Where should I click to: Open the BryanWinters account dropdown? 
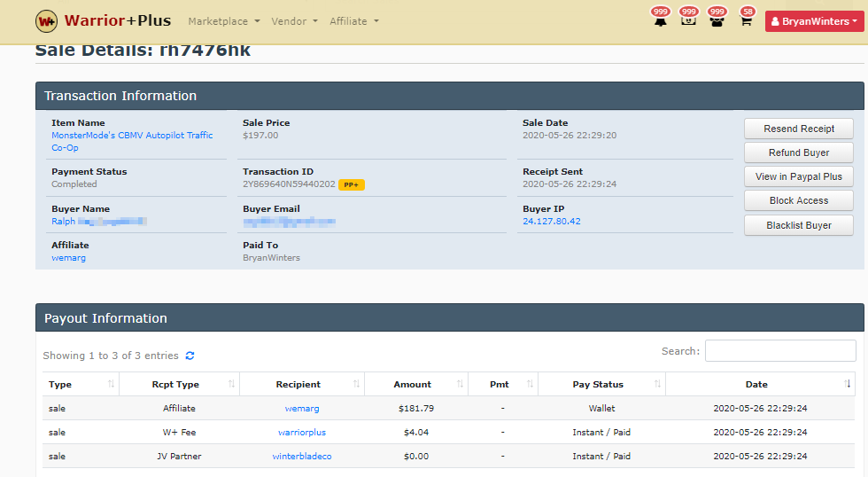[814, 21]
